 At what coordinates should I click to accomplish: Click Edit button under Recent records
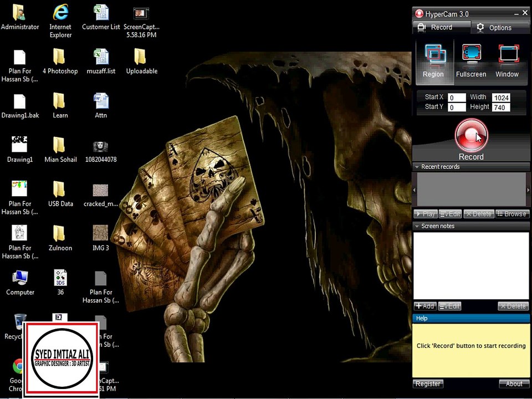click(450, 214)
